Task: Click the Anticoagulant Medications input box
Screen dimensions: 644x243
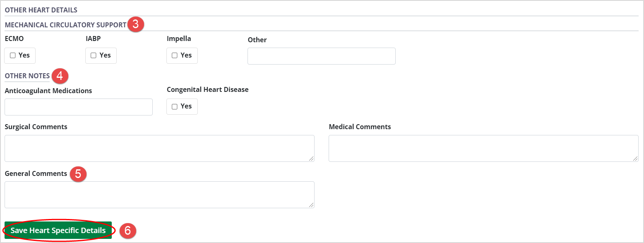Action: click(x=78, y=107)
